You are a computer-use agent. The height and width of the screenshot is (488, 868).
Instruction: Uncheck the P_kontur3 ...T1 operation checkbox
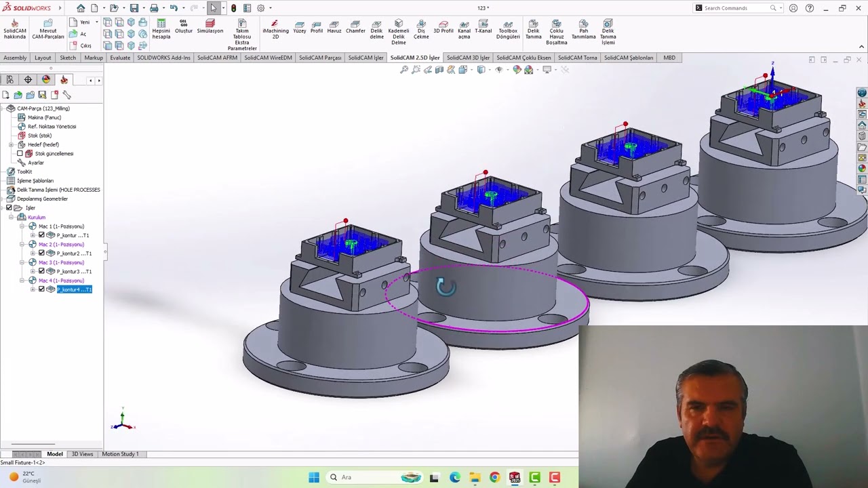[x=41, y=271]
